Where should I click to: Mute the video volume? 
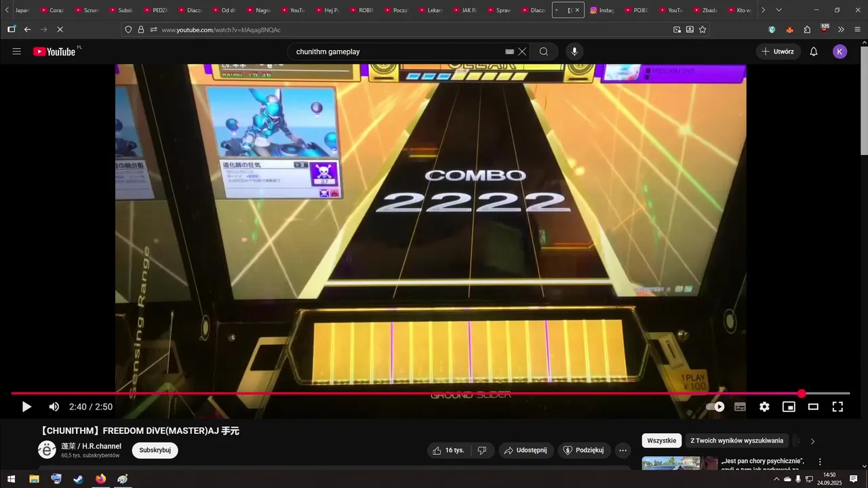tap(54, 407)
